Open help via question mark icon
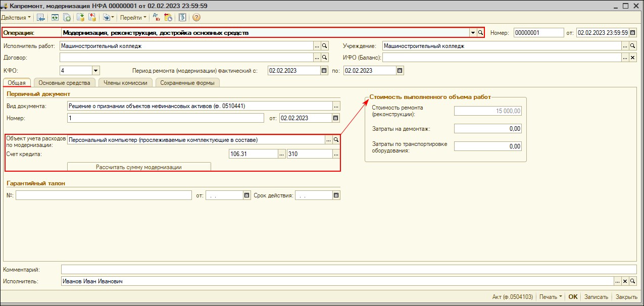 click(196, 18)
